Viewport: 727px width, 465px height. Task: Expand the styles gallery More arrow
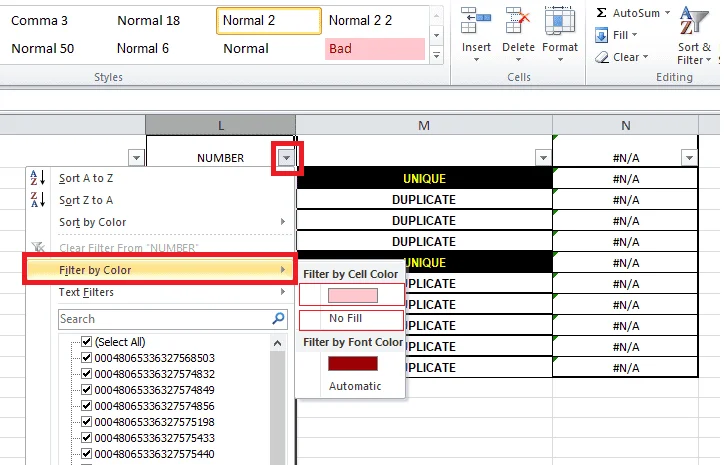436,55
